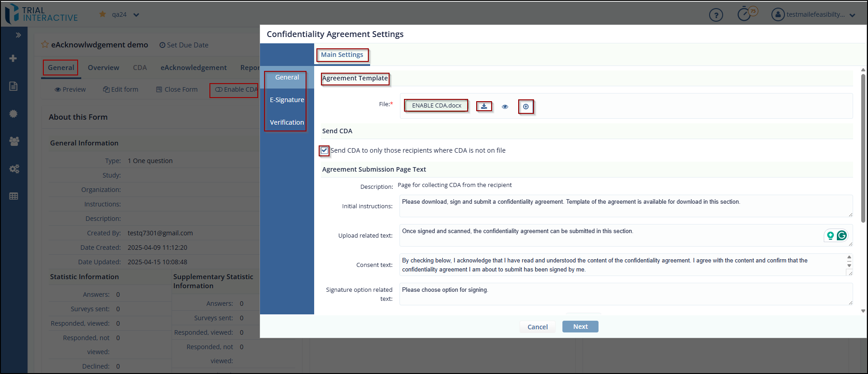Click into the Initial instructions text area
The width and height of the screenshot is (868, 374).
pyautogui.click(x=626, y=206)
